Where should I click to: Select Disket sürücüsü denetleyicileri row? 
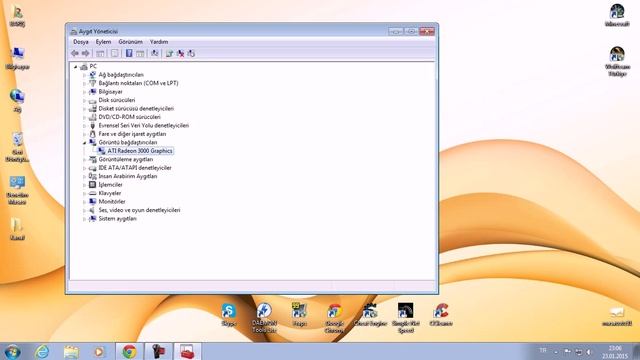coord(136,109)
